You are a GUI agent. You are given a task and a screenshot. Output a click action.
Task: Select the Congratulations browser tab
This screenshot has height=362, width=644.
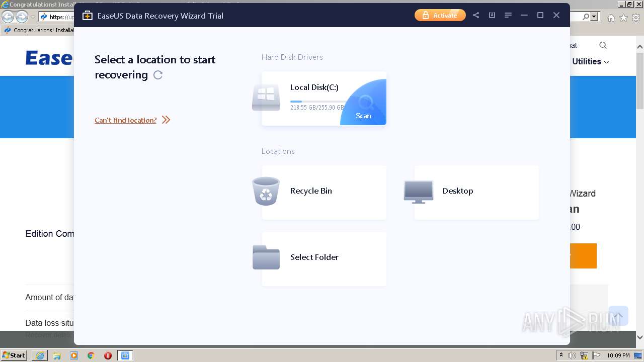[38, 30]
